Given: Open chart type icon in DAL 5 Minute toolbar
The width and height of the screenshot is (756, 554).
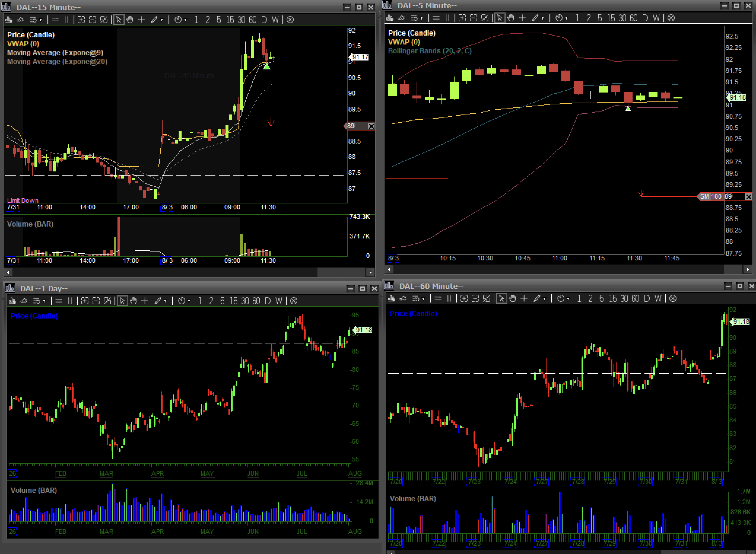Looking at the screenshot, I should (390, 18).
